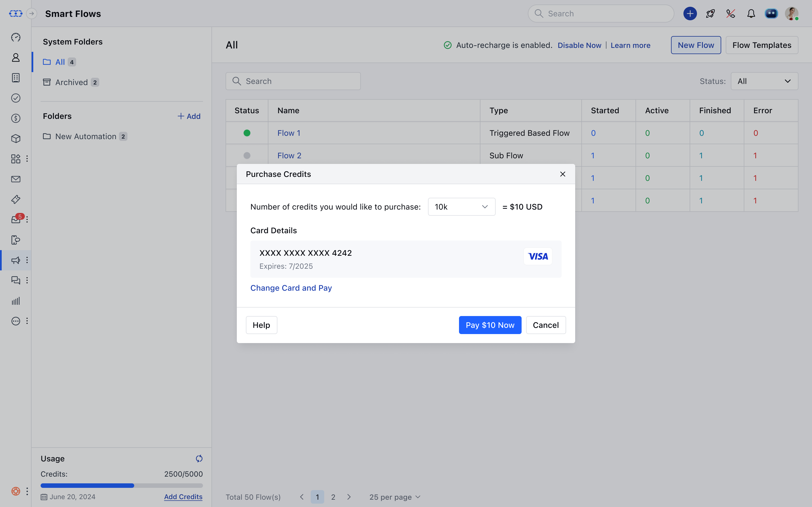Open the dashboard speedometer icon in sidebar
The image size is (812, 507).
16,37
